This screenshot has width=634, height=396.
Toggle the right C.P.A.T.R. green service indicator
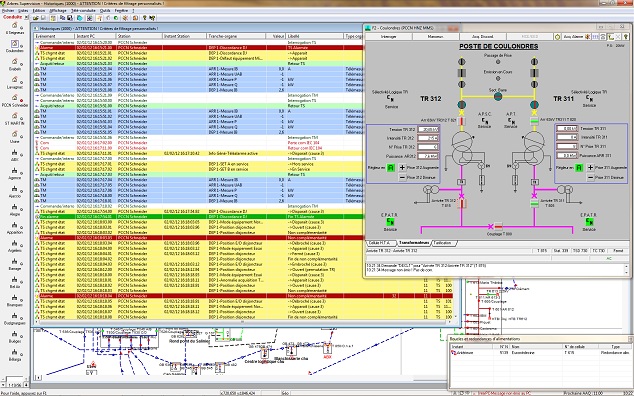click(590, 222)
